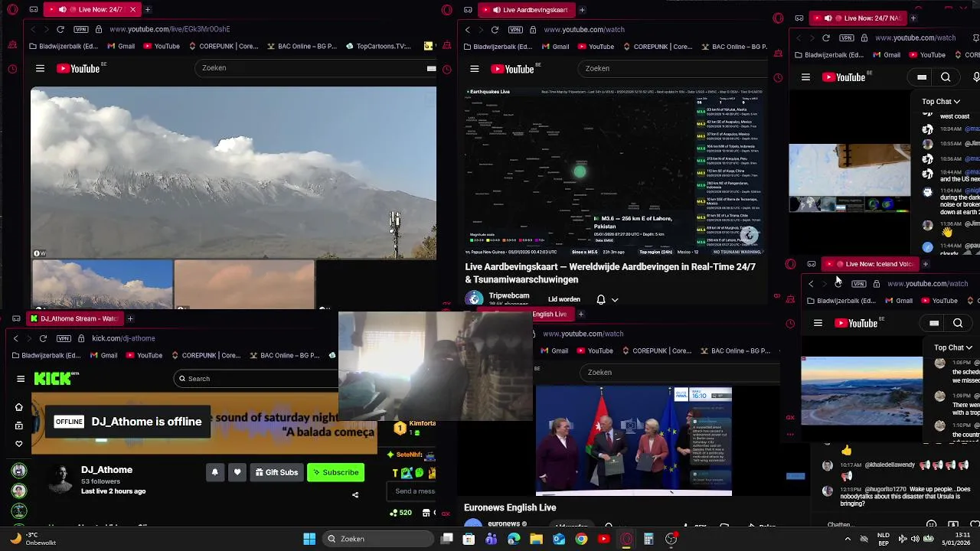Open Gmail bookmark in Kick window
This screenshot has height=551, width=980.
click(103, 355)
